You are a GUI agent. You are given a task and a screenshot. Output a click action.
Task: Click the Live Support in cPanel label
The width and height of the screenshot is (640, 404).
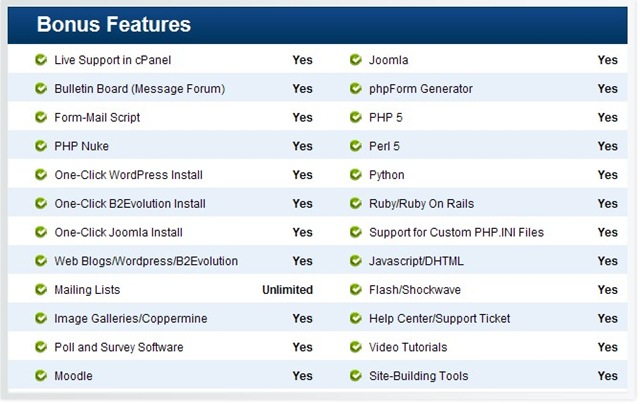coord(113,60)
